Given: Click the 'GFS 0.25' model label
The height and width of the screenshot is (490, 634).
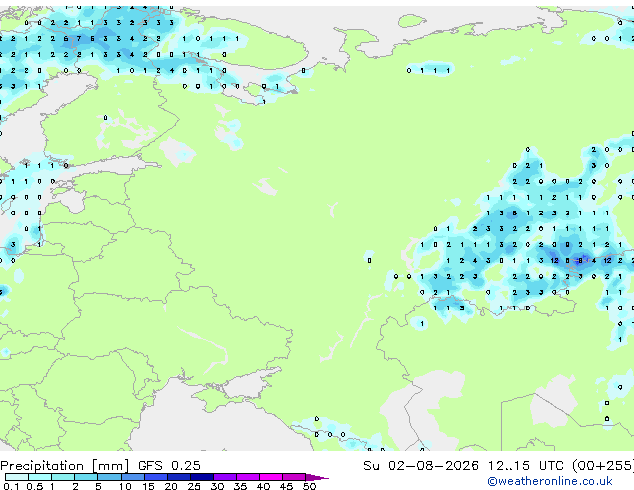Looking at the screenshot, I should [169, 465].
